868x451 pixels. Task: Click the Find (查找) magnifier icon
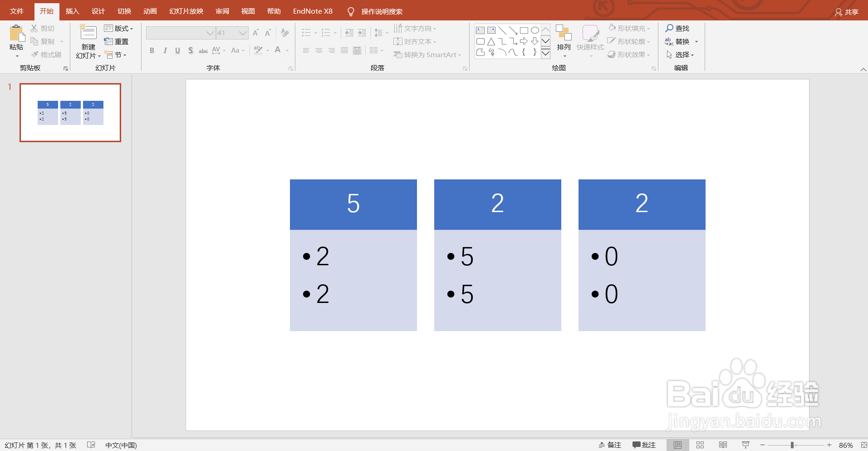point(669,28)
